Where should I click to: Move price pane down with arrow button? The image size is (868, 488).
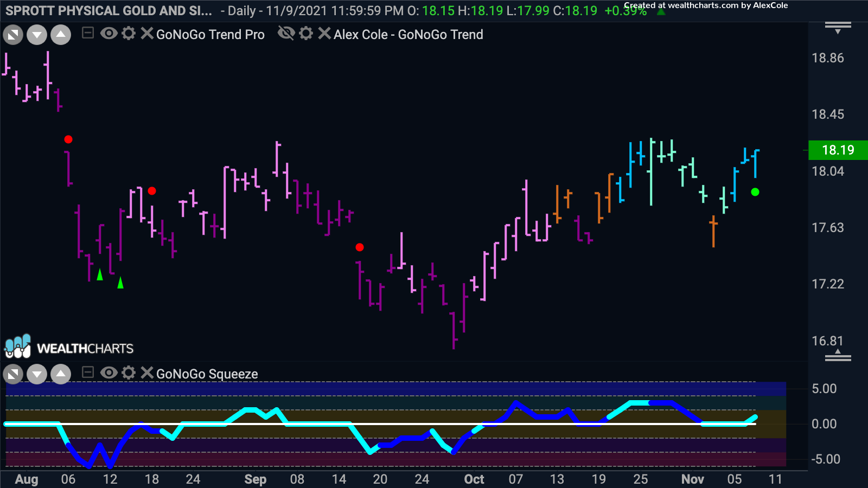[37, 35]
